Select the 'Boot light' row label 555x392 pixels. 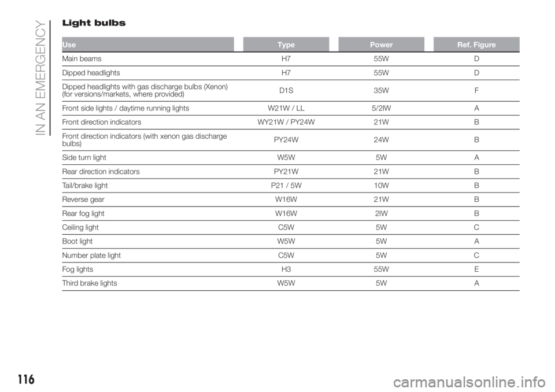click(77, 242)
